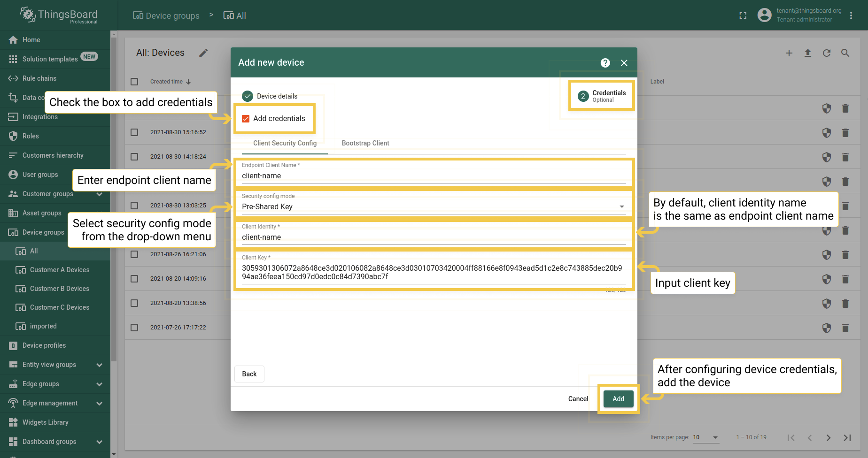Open Solution templates page
Viewport: 868px width, 458px height.
point(55,59)
